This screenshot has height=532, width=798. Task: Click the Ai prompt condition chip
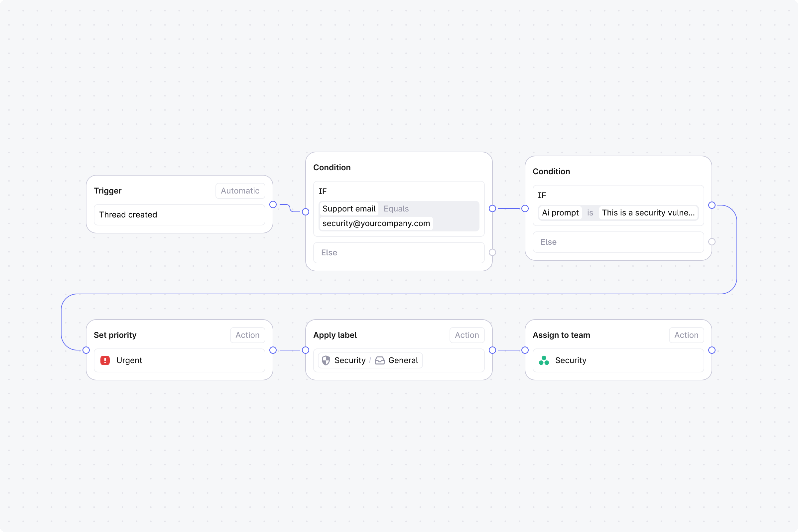click(560, 213)
